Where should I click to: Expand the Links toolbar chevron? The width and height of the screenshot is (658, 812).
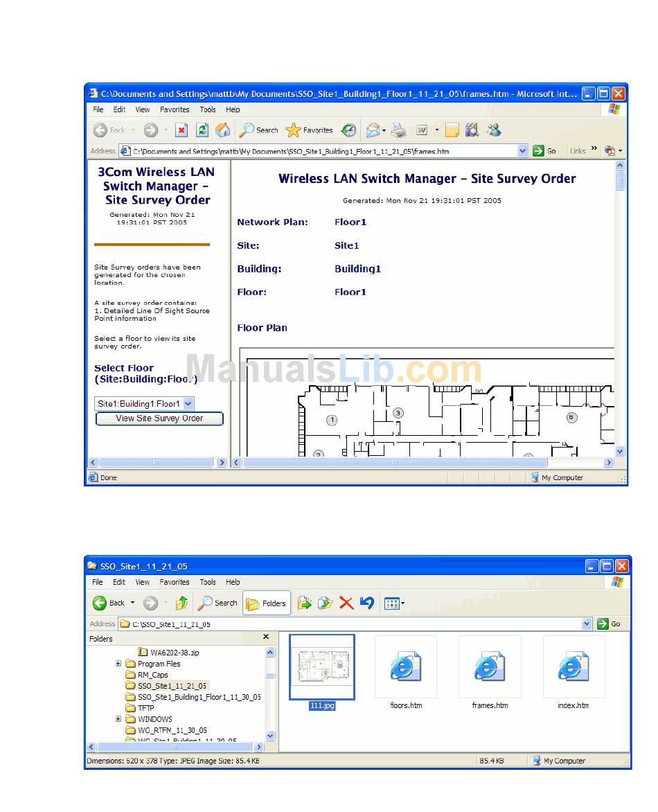(594, 149)
